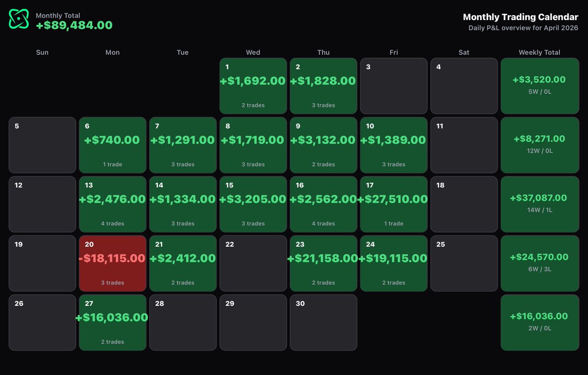The image size is (588, 375).
Task: Click the 12W / 0L win-loss text
Action: (x=539, y=151)
